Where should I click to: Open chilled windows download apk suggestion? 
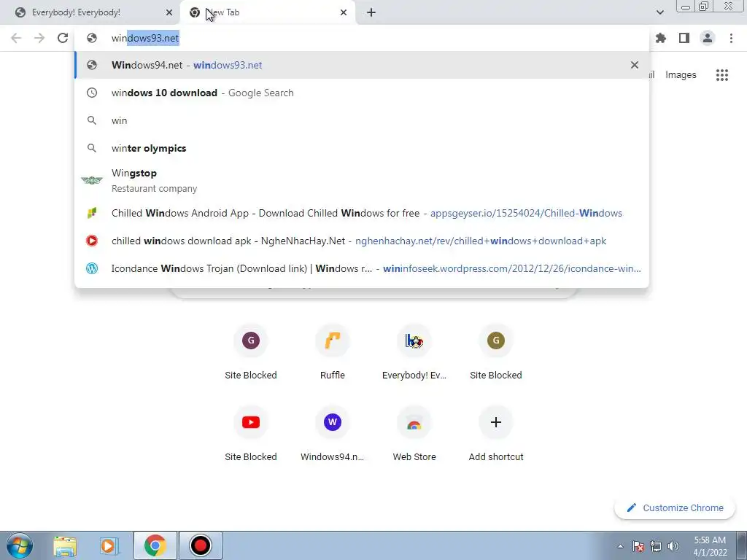pos(362,241)
